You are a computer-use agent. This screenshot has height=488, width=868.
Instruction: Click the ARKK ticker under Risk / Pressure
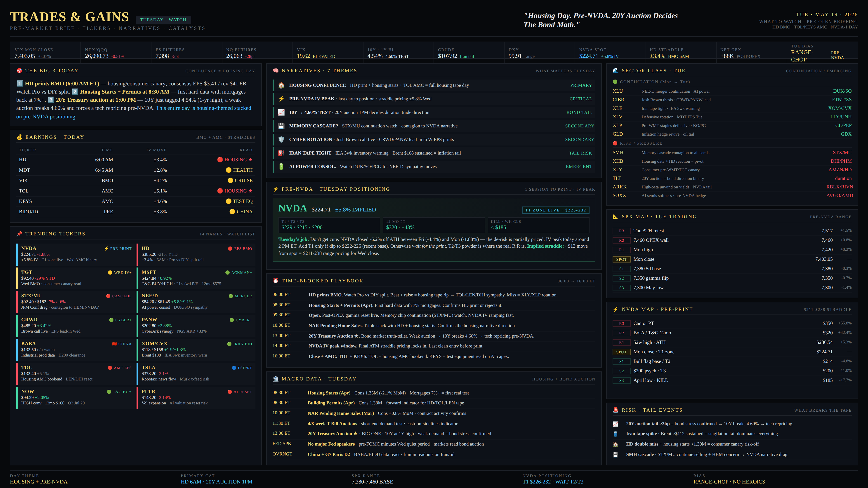[620, 187]
